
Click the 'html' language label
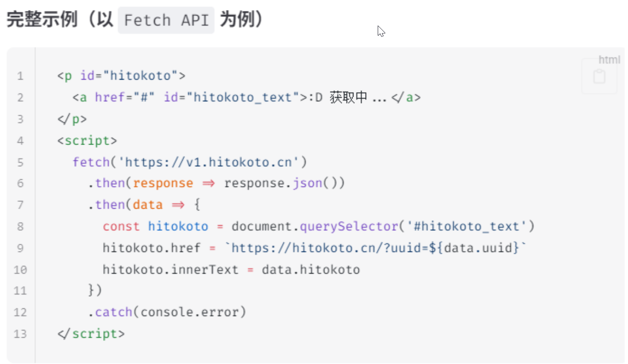609,60
